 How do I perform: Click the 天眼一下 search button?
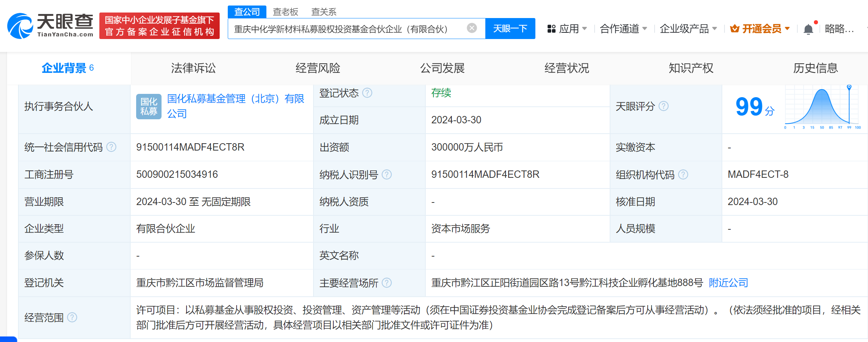tap(510, 28)
